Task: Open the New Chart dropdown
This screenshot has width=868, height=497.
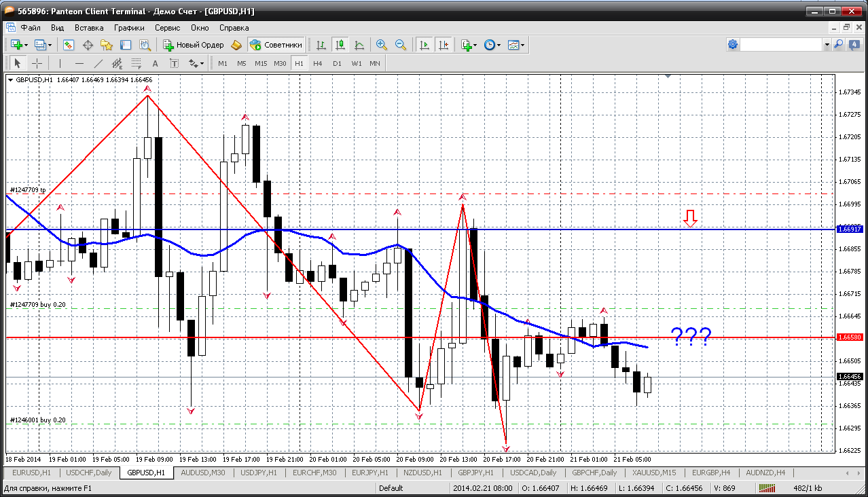Action: tap(18, 45)
